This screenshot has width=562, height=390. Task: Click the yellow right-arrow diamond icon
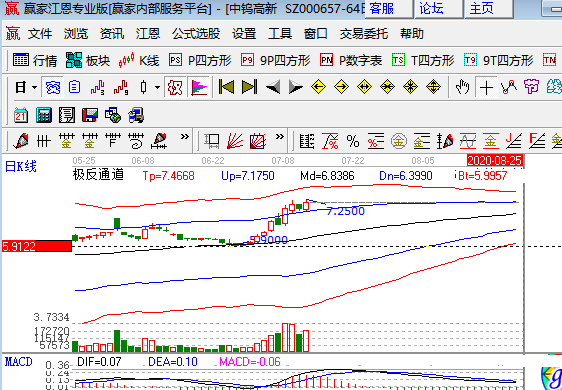(x=341, y=87)
